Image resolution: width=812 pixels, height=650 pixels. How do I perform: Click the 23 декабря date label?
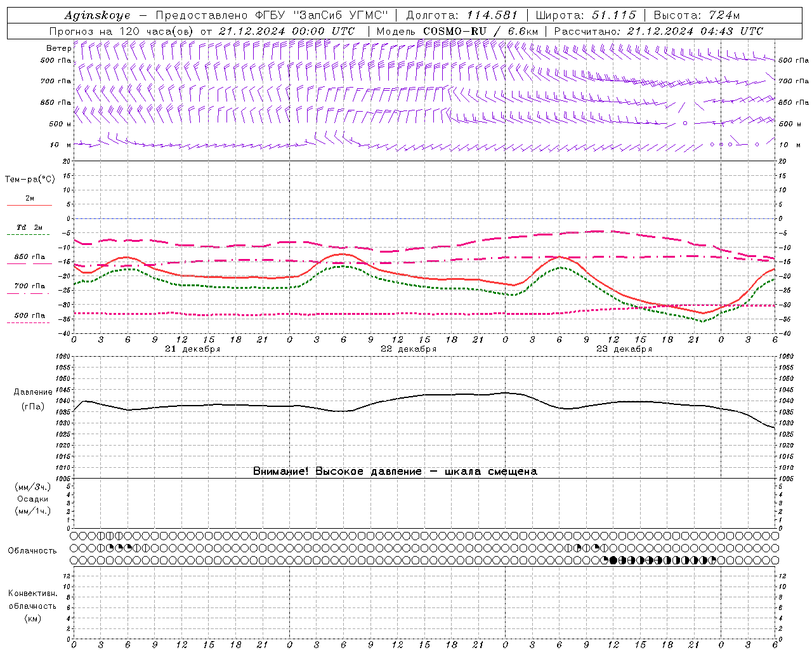[624, 349]
